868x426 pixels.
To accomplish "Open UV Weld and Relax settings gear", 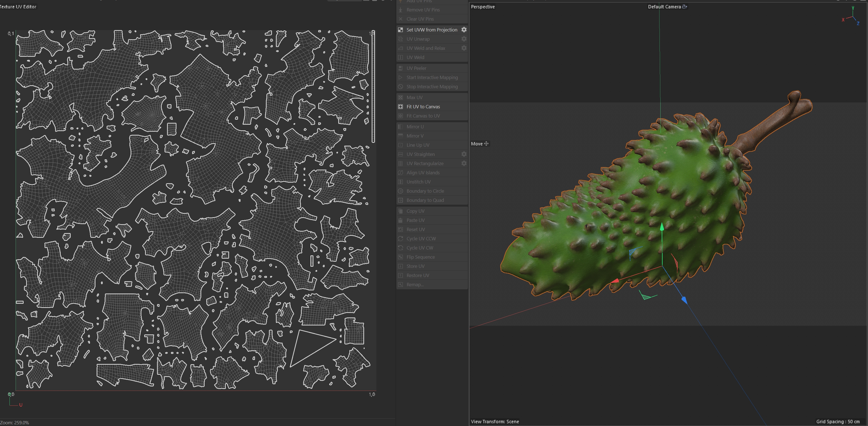I will (464, 48).
